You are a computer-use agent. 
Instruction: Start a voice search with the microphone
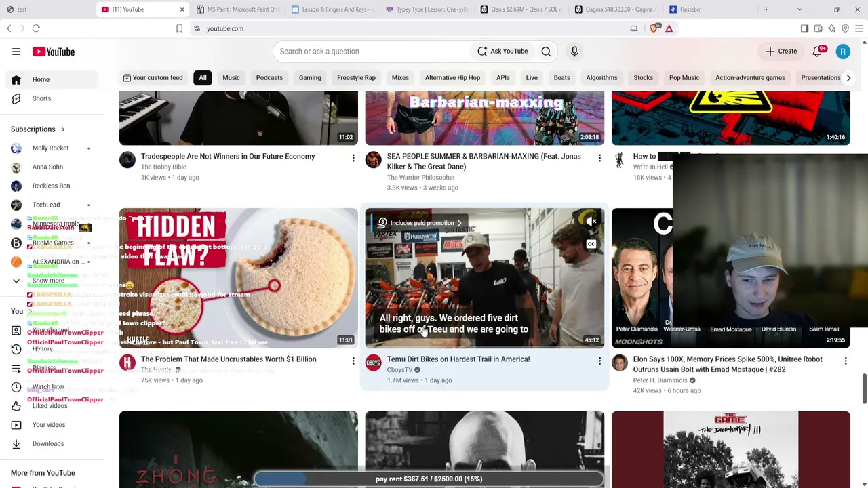[574, 52]
